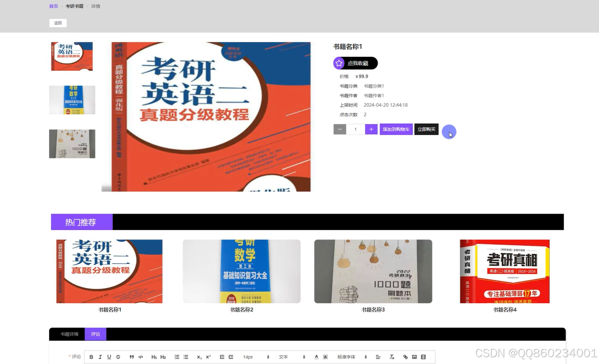
Task: Click the 返回 button
Action: (58, 23)
